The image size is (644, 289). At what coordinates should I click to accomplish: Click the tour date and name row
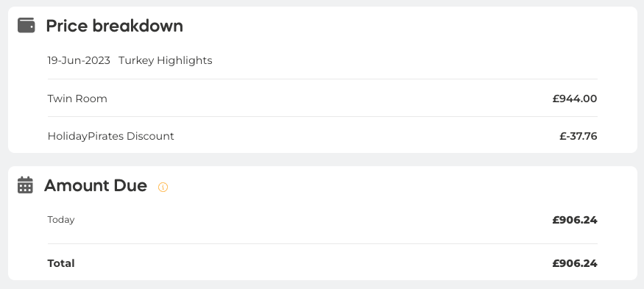[322, 60]
